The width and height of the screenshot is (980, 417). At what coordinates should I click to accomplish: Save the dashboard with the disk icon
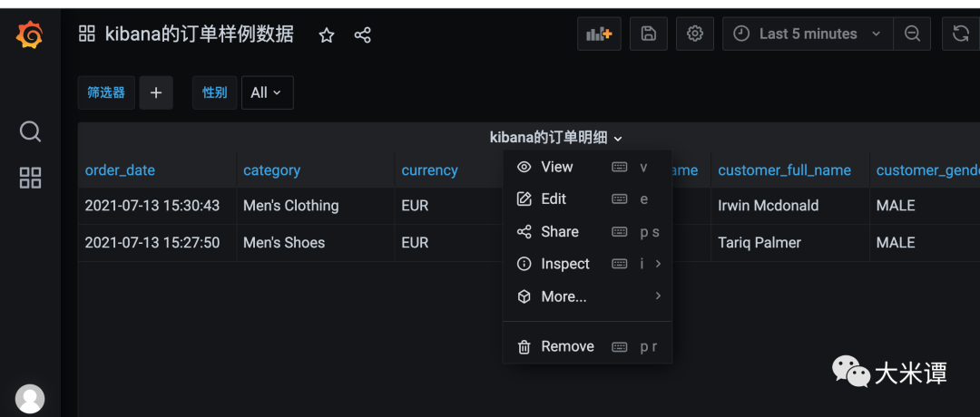click(649, 34)
